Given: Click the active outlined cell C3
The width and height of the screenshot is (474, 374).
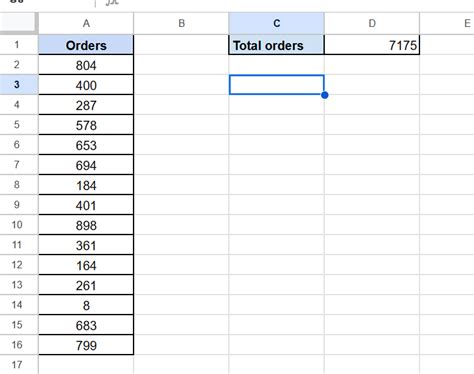Looking at the screenshot, I should (276, 85).
